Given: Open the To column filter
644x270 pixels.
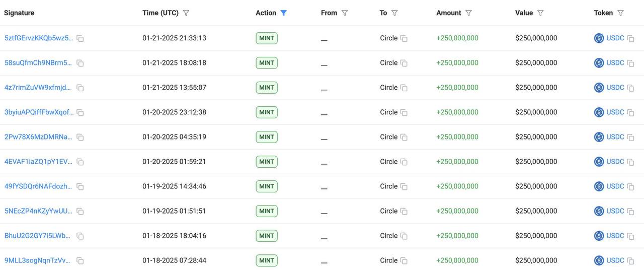Looking at the screenshot, I should (x=394, y=13).
